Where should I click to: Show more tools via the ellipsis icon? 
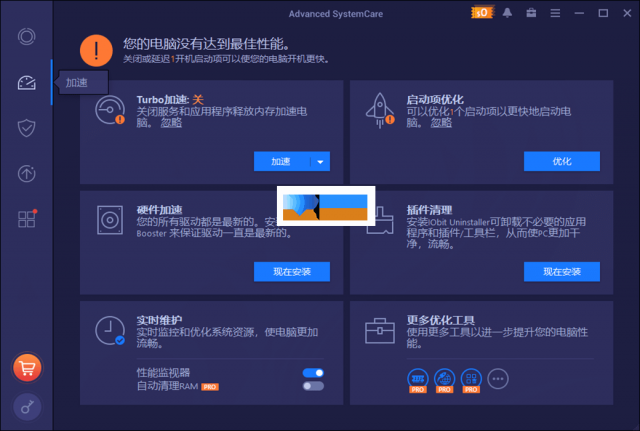pyautogui.click(x=498, y=379)
